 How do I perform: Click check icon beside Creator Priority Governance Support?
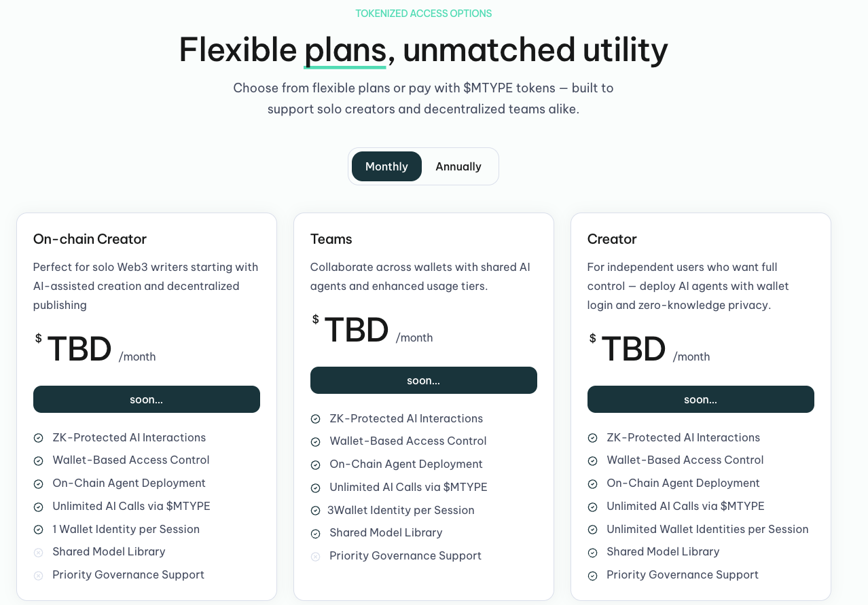[x=593, y=576]
